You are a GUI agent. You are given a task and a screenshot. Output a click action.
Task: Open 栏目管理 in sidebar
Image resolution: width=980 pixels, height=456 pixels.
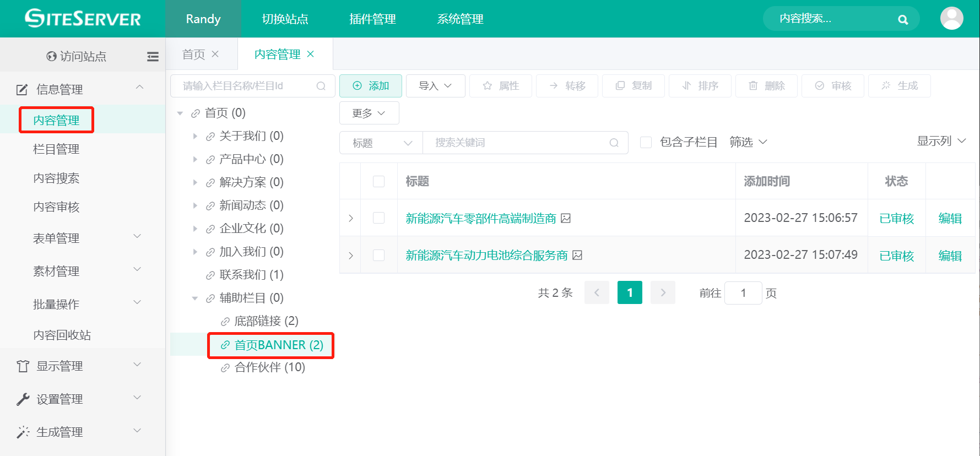coord(56,149)
